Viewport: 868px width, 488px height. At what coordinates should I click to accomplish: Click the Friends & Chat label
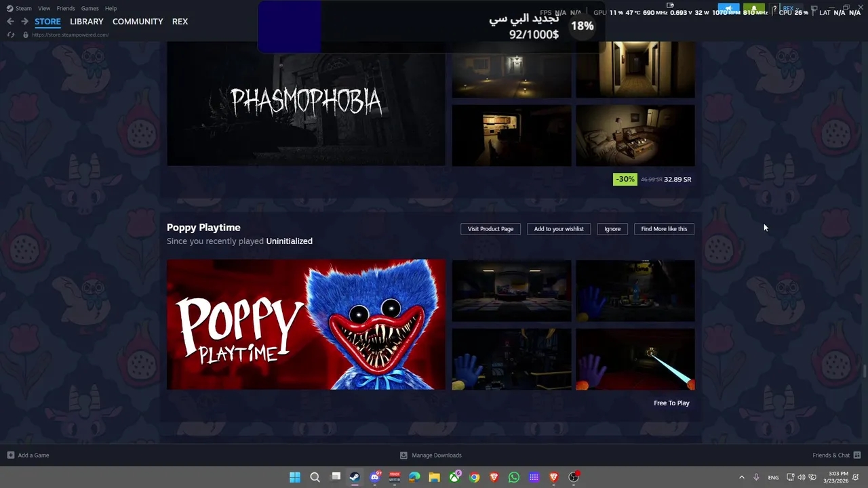[831, 455]
